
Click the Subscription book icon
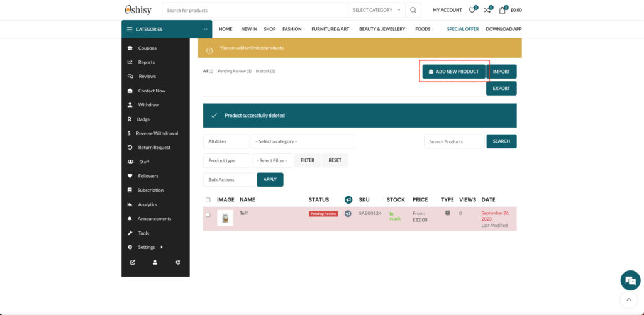tap(130, 190)
